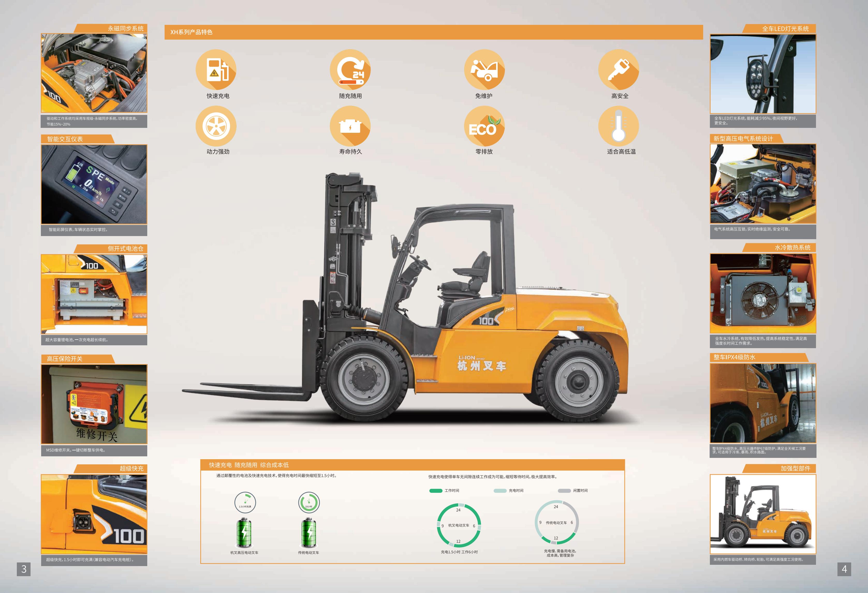Image resolution: width=868 pixels, height=593 pixels.
Task: Click the 高安全 key icon
Action: pos(619,70)
